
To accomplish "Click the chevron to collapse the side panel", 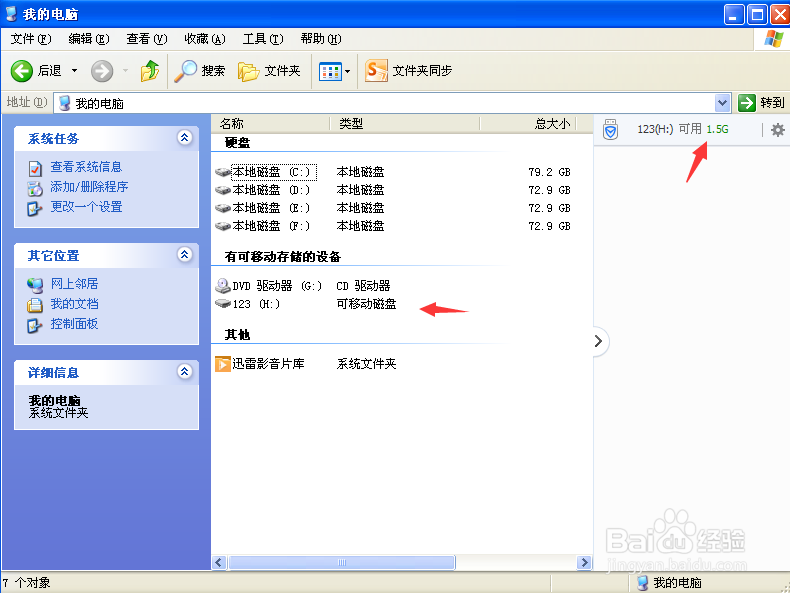I will point(599,341).
